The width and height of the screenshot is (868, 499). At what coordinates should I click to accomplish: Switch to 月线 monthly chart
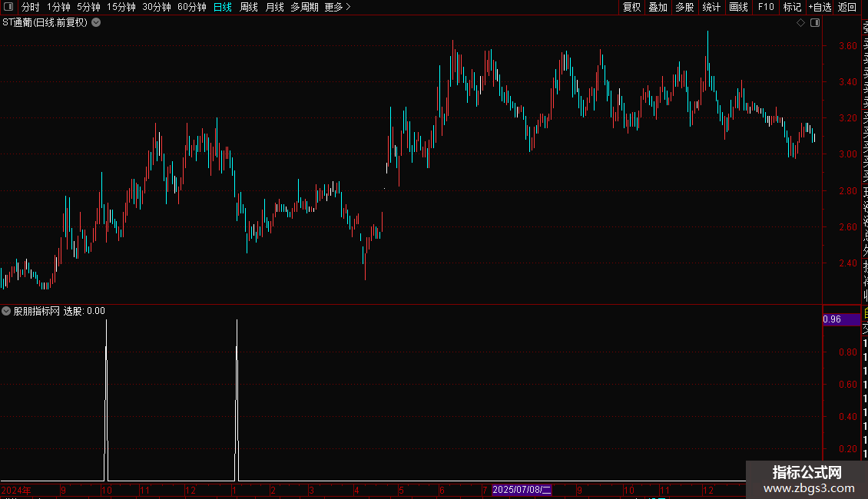[274, 7]
